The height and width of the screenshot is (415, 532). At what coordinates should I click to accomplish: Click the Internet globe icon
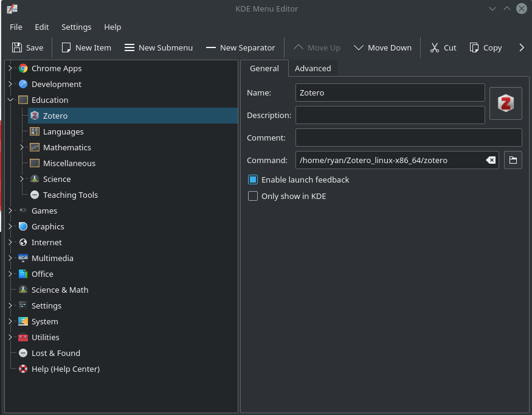point(23,242)
